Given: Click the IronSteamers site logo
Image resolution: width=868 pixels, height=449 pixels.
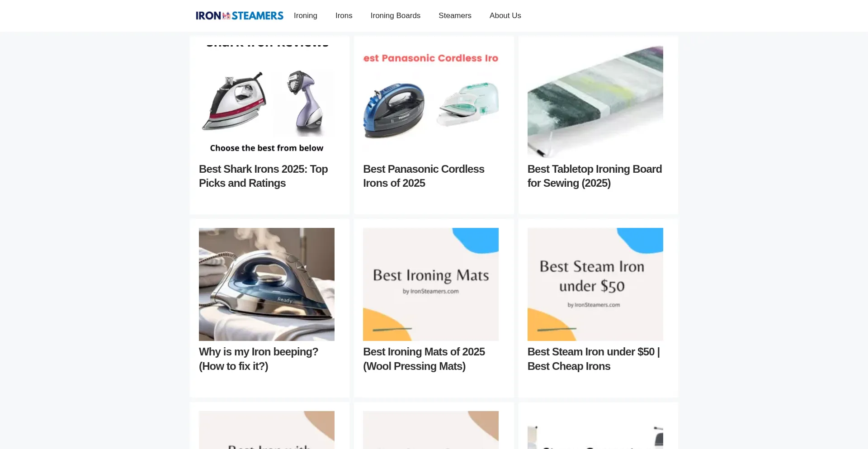Looking at the screenshot, I should [x=240, y=16].
